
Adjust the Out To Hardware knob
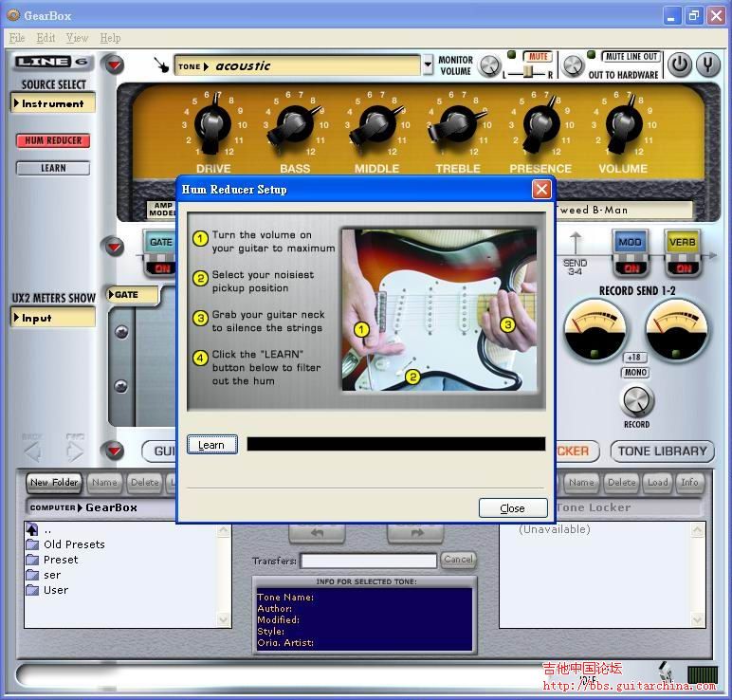click(x=573, y=65)
